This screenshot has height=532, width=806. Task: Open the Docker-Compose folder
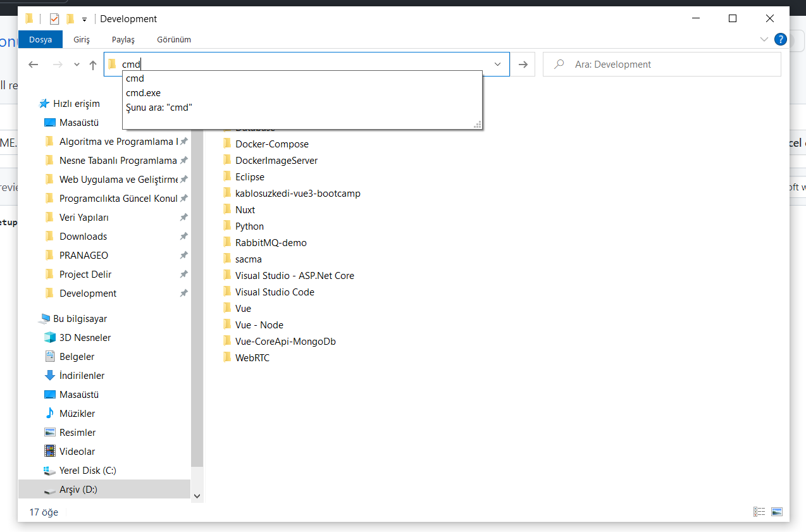(x=273, y=144)
